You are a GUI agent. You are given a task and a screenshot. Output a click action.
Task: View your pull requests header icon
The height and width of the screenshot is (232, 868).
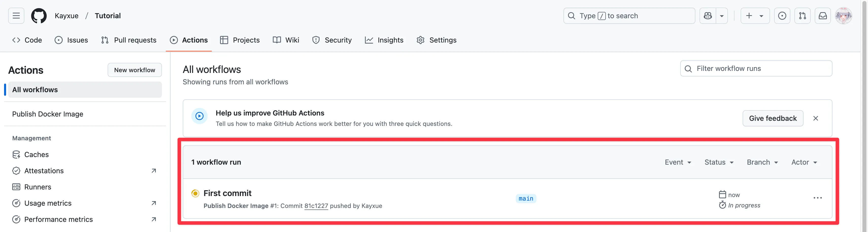point(802,16)
